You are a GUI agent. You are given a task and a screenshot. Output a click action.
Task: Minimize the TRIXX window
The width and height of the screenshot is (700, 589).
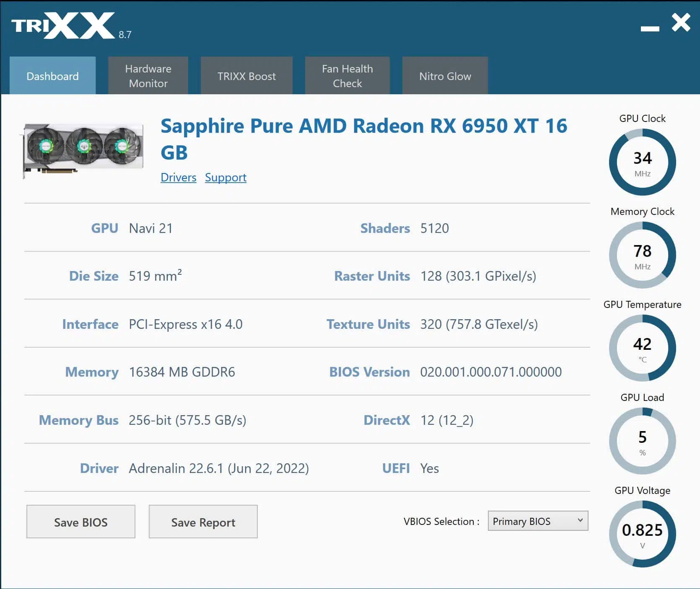pos(650,28)
